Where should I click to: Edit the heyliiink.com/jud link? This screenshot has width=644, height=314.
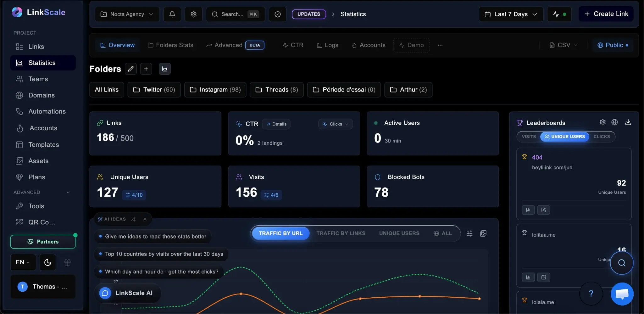544,210
